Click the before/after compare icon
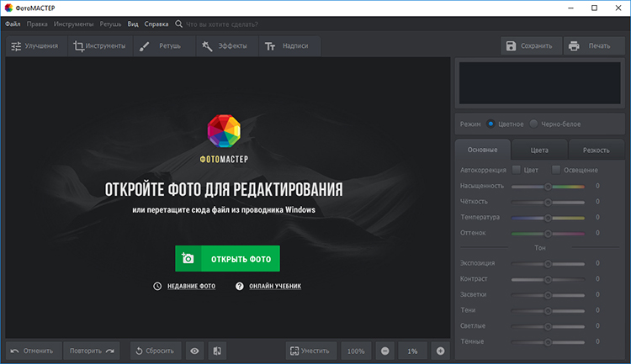 coord(216,351)
